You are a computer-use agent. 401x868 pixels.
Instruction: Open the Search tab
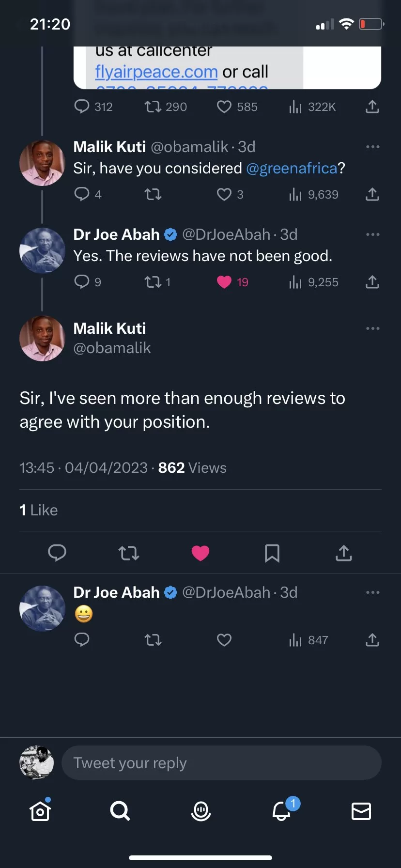click(120, 811)
